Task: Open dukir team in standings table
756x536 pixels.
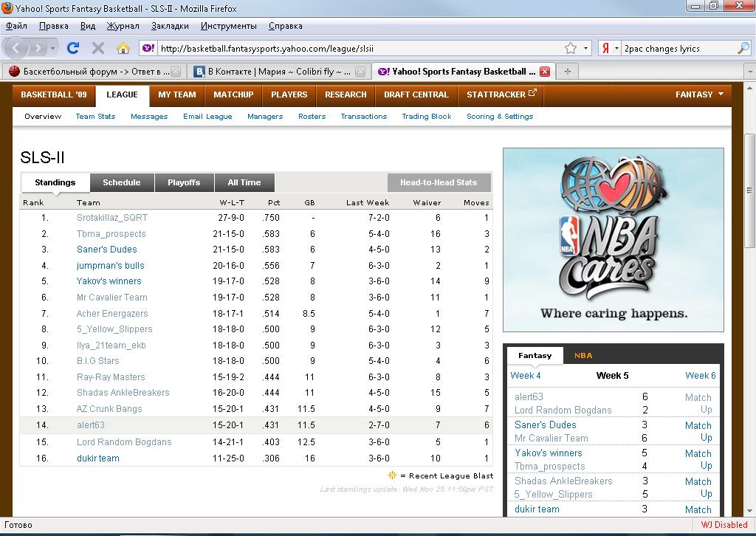Action: (x=98, y=458)
